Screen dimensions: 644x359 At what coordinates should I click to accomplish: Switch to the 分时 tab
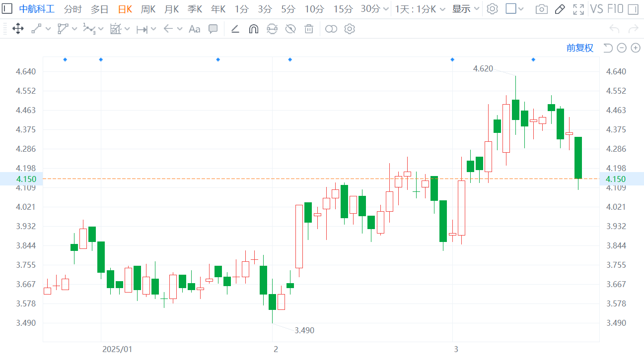tap(73, 9)
